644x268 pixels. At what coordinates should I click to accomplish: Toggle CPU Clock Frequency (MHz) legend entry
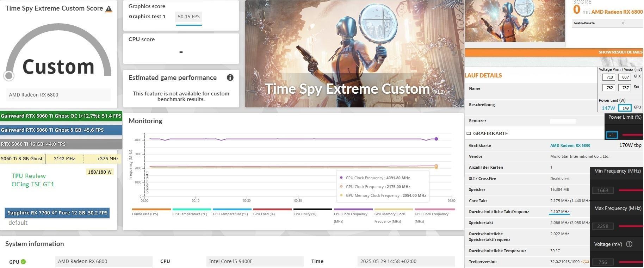point(353,216)
